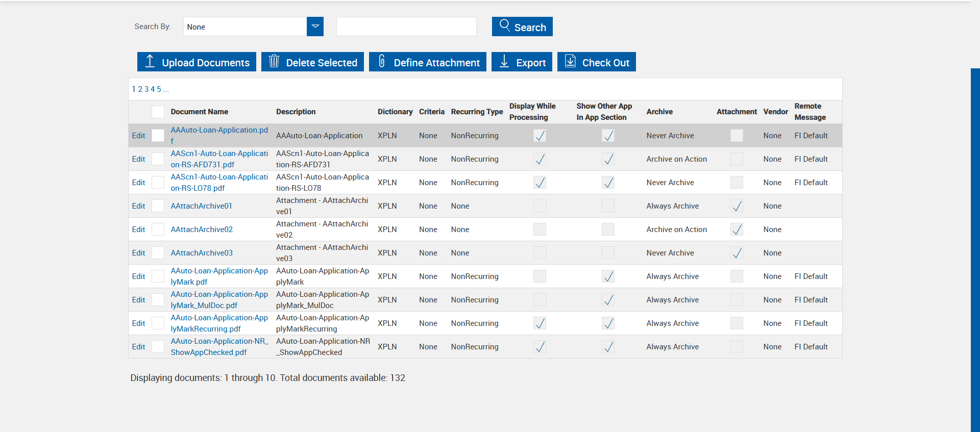This screenshot has width=980, height=432.
Task: Click the magnifying glass Search icon
Action: pyautogui.click(x=504, y=26)
